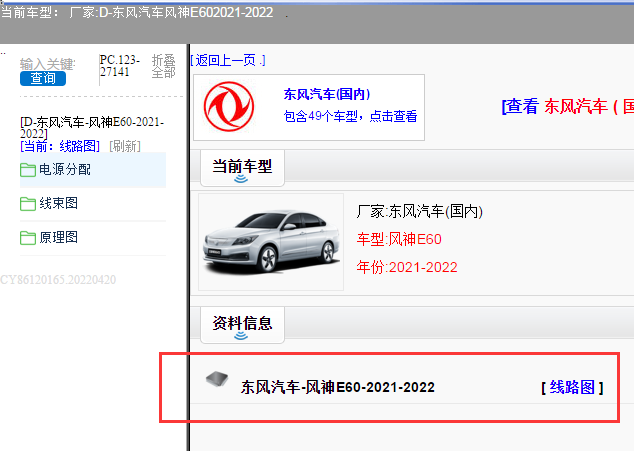Click the gray chip icon beside 东风汽车-风神E60
The image size is (634, 451).
[x=217, y=379]
